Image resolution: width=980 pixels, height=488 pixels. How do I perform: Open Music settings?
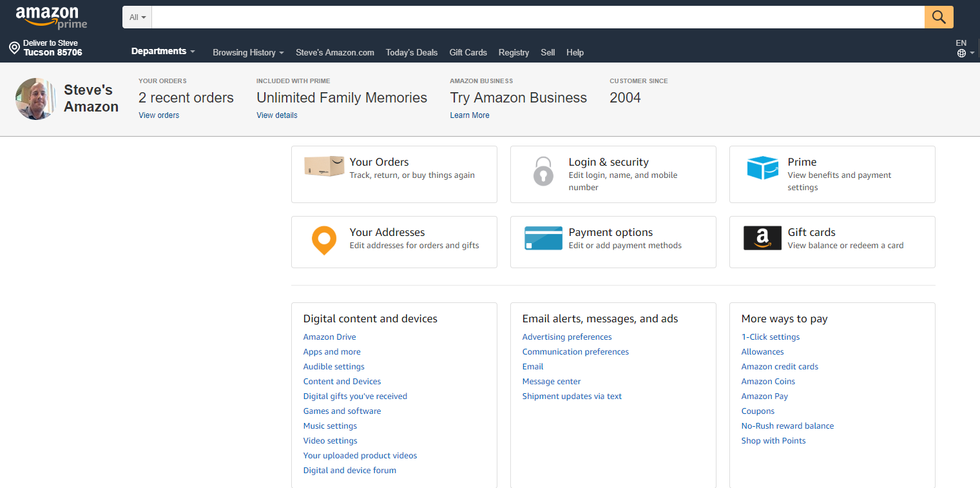tap(330, 426)
